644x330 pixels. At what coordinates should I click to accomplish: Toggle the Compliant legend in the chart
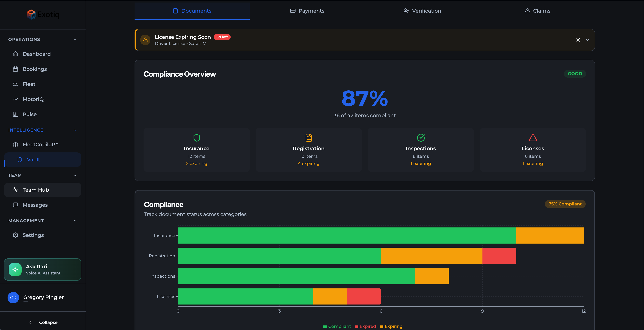(337, 327)
